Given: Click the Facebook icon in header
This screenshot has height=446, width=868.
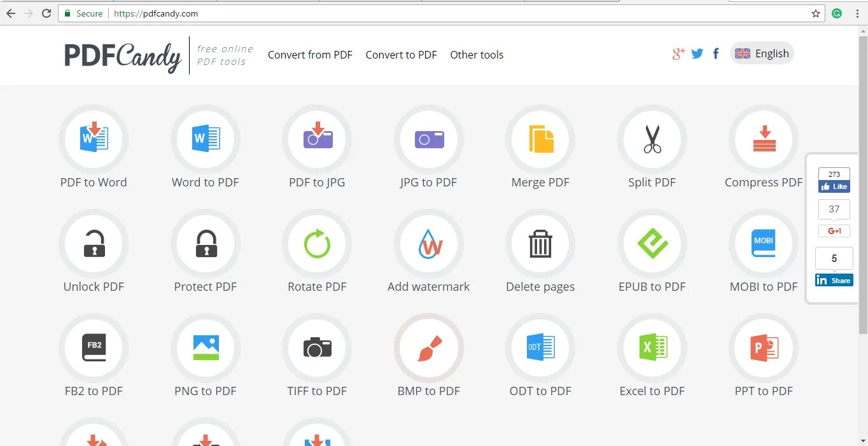Looking at the screenshot, I should coord(716,54).
